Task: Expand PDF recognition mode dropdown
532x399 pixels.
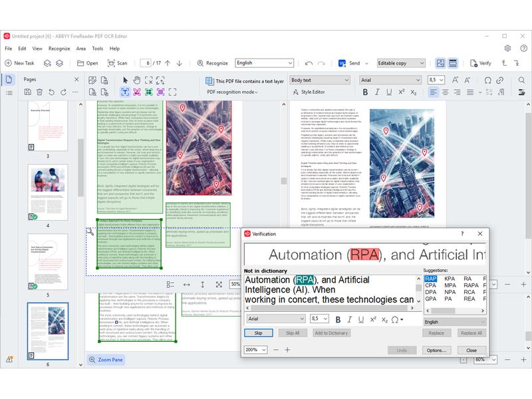Action: [x=232, y=92]
